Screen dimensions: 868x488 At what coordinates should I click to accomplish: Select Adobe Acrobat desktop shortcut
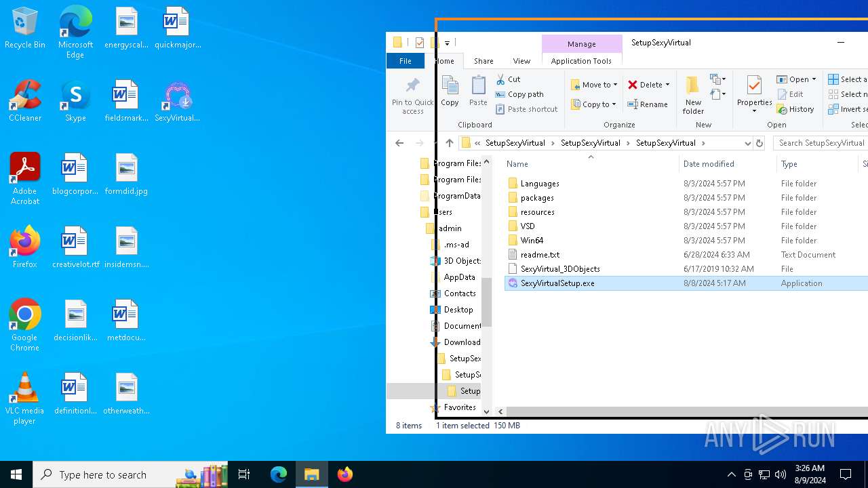pyautogui.click(x=25, y=179)
